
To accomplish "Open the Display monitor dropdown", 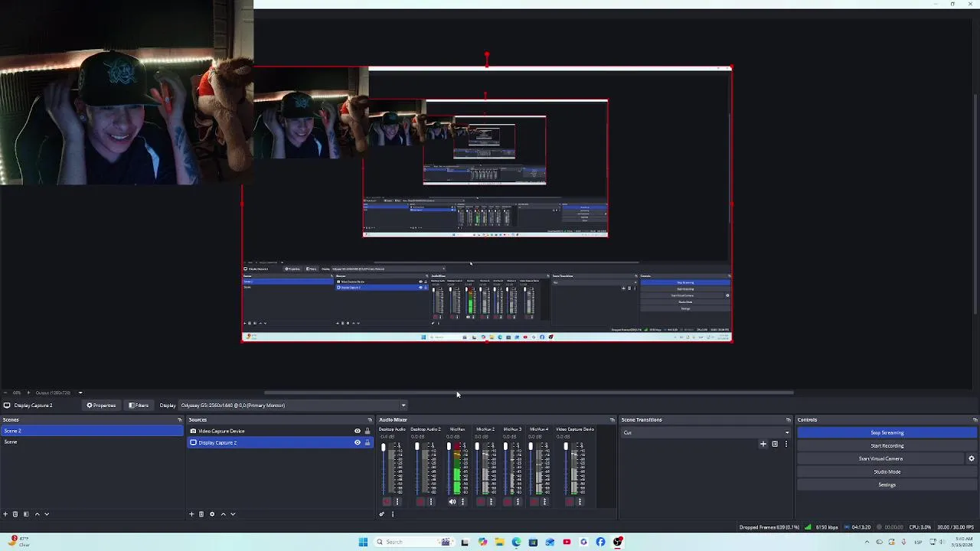I will (x=293, y=406).
